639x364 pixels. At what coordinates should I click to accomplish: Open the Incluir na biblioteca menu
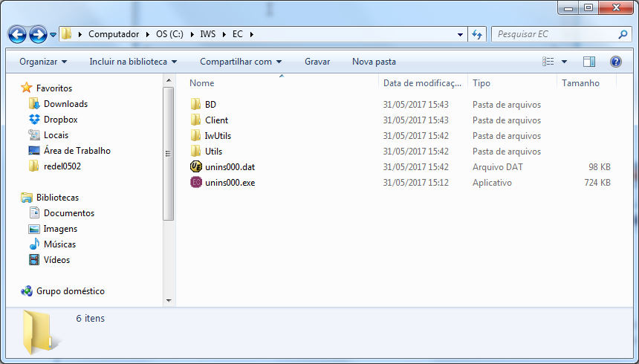click(x=133, y=62)
